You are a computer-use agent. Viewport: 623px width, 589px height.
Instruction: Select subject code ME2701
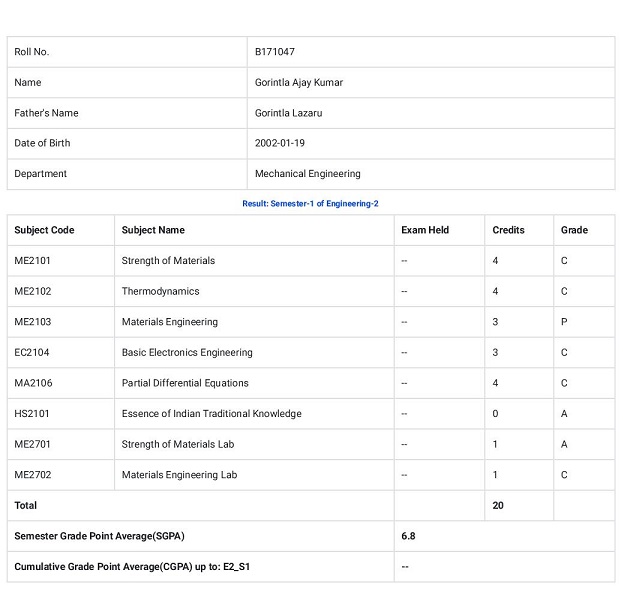[x=32, y=444]
